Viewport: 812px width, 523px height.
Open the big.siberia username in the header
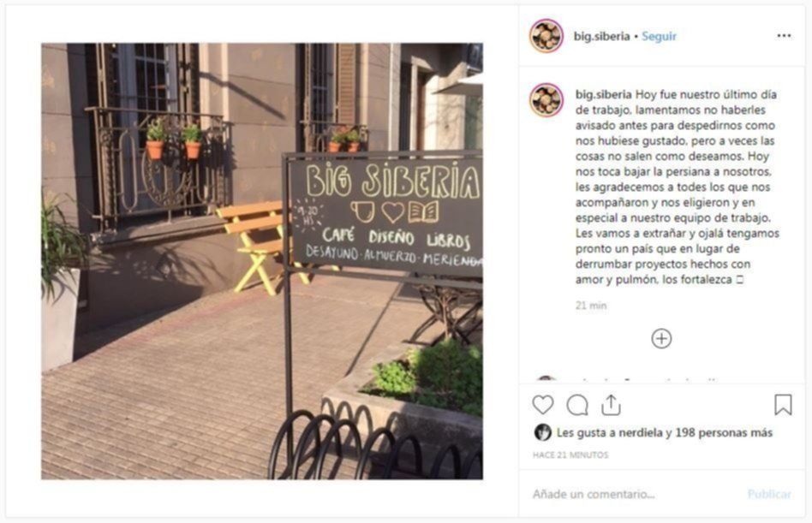tap(602, 36)
